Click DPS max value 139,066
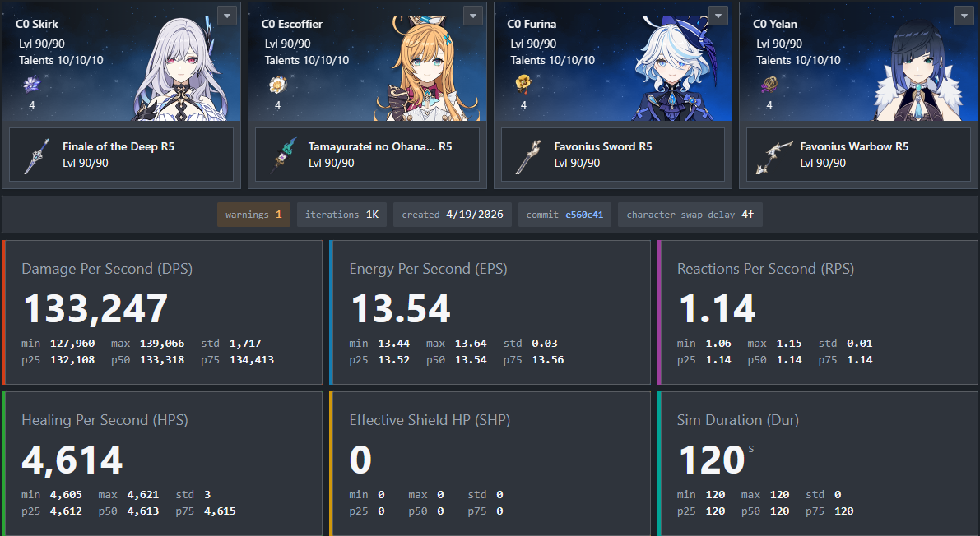The image size is (980, 536). coord(162,344)
